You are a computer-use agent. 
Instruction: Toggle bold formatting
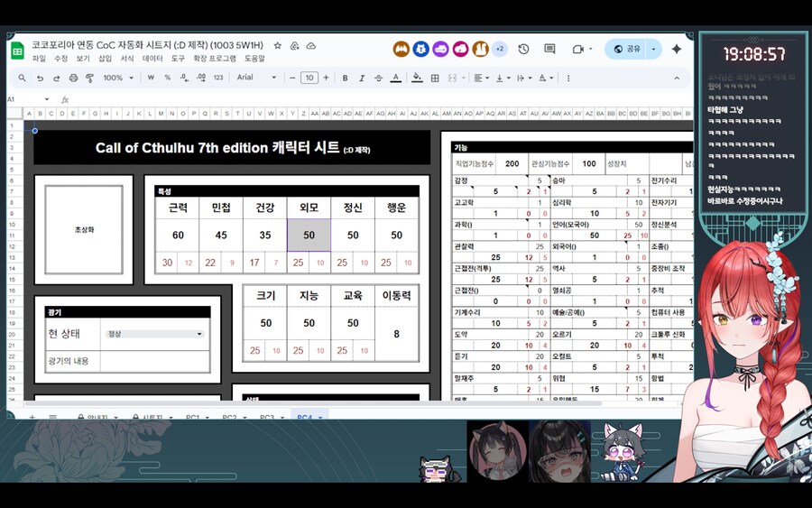(345, 78)
